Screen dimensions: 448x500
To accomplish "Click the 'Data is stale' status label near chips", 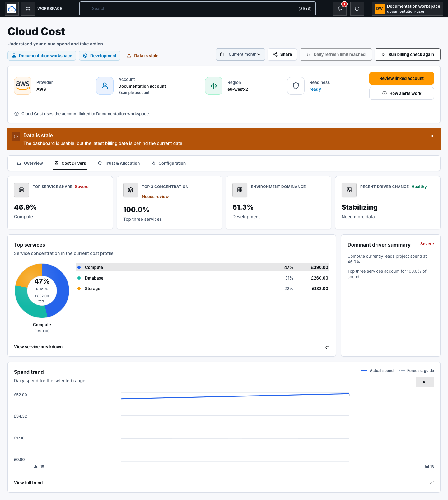I will (x=146, y=56).
